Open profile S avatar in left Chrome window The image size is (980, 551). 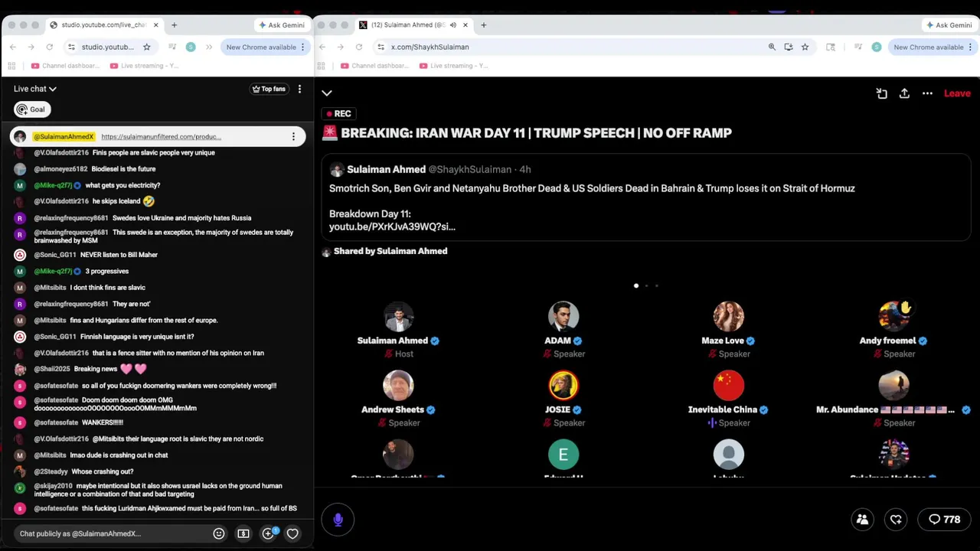(x=191, y=47)
